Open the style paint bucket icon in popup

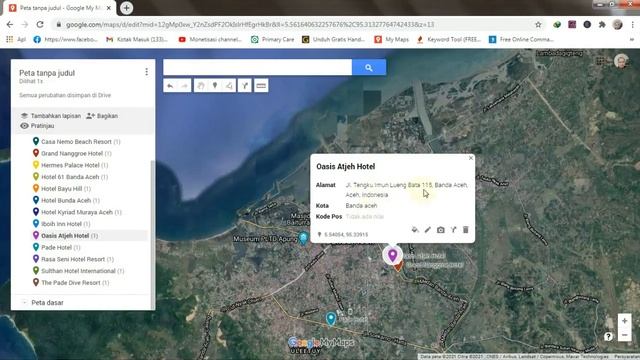415,230
